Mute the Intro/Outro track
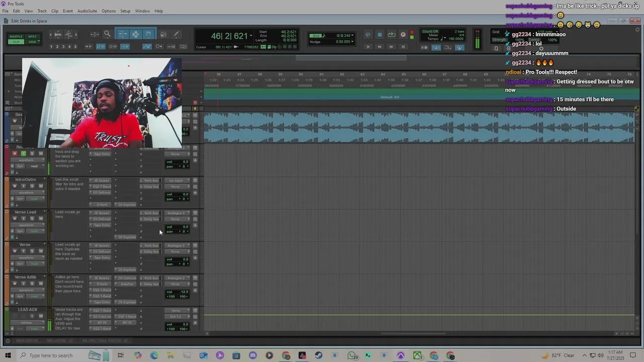Screen dimensions: 644x362 click(41, 186)
